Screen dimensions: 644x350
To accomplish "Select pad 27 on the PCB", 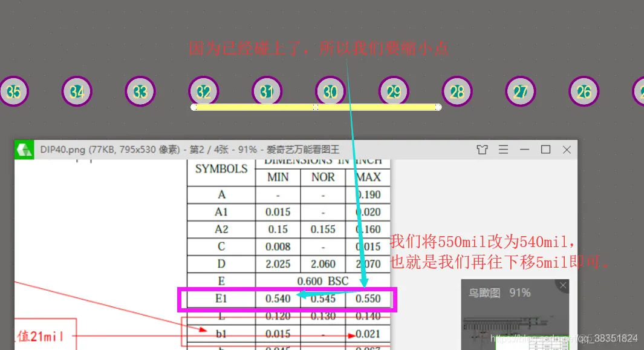I will click(521, 92).
